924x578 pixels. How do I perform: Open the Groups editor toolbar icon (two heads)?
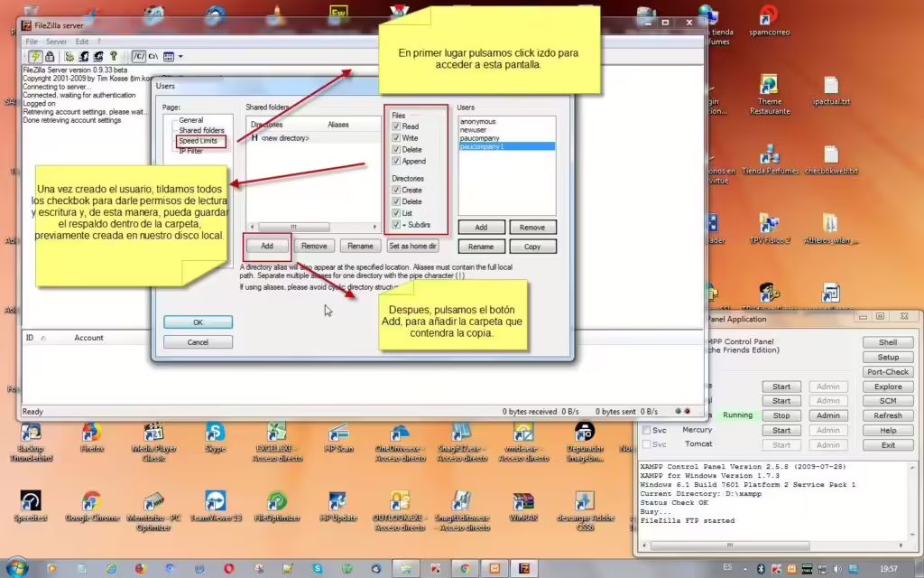tap(98, 57)
